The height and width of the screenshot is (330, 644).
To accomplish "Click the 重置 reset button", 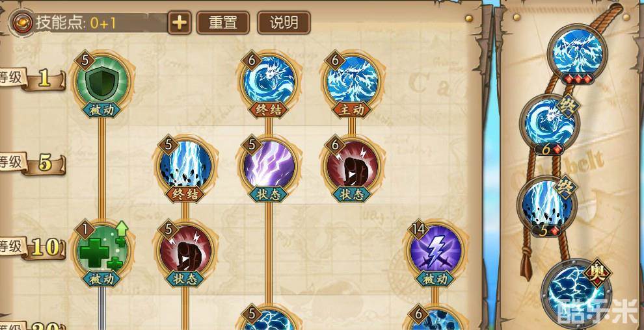I will coord(223,23).
